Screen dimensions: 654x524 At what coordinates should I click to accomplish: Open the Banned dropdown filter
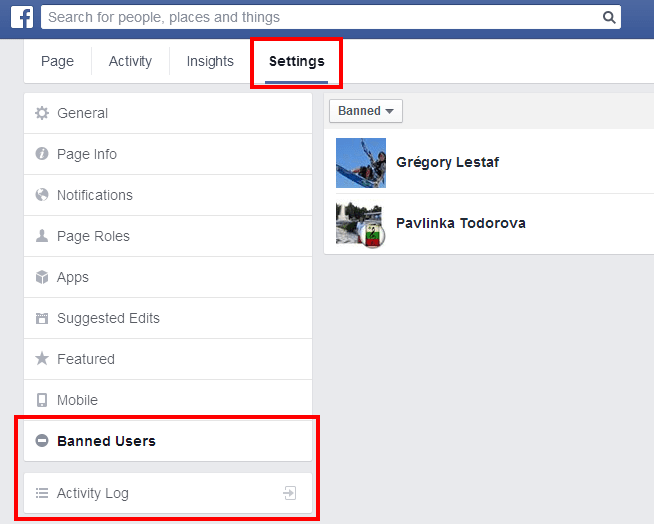(x=365, y=111)
